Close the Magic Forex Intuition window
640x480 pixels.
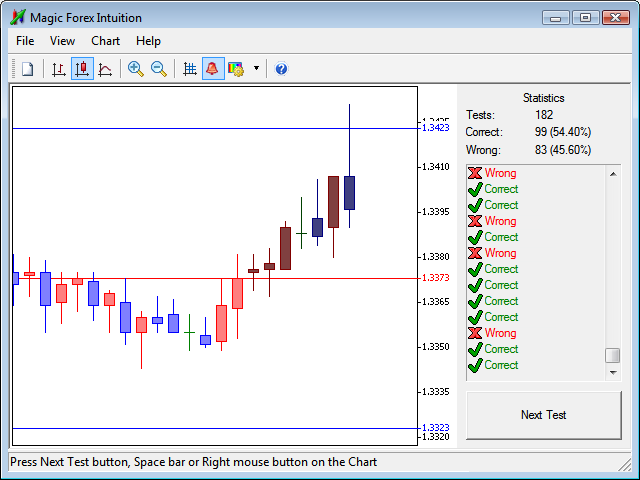[x=616, y=18]
